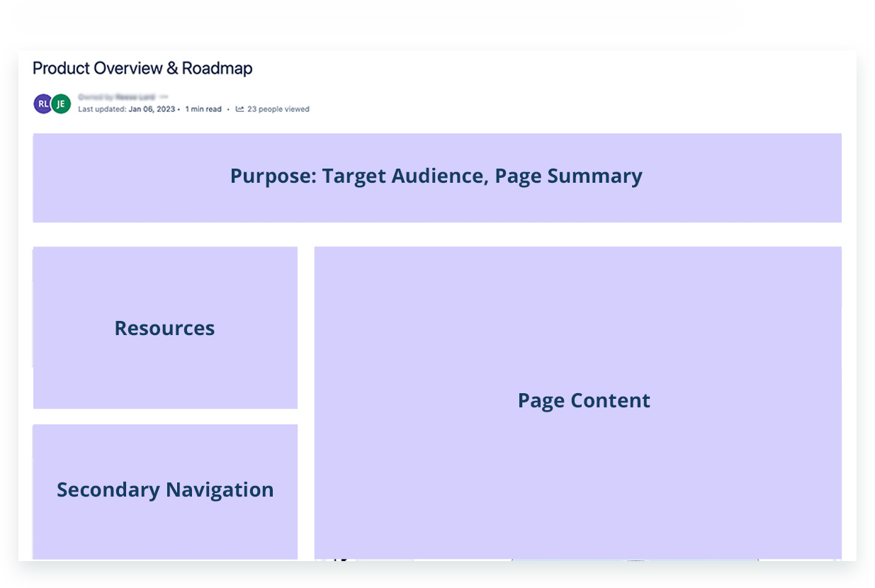Click the 'Last updated:' label
This screenshot has width=875, height=588.
(102, 109)
